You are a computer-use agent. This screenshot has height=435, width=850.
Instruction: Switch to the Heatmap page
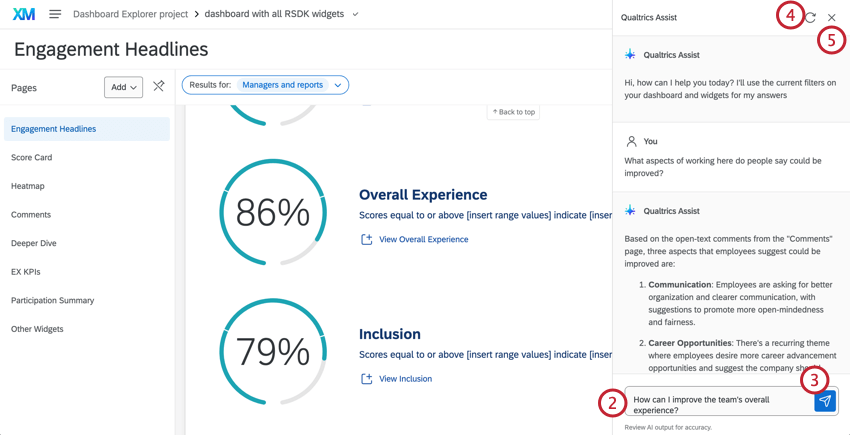coord(28,186)
